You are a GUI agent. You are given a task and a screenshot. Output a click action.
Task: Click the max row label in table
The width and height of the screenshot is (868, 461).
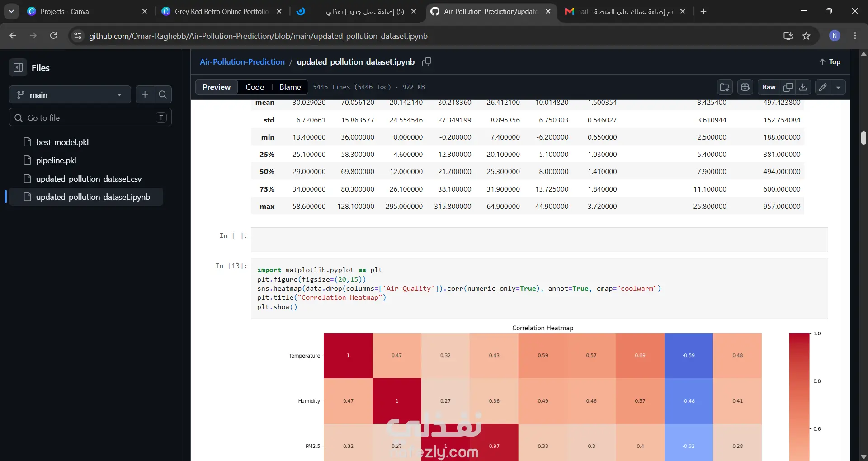pos(267,206)
